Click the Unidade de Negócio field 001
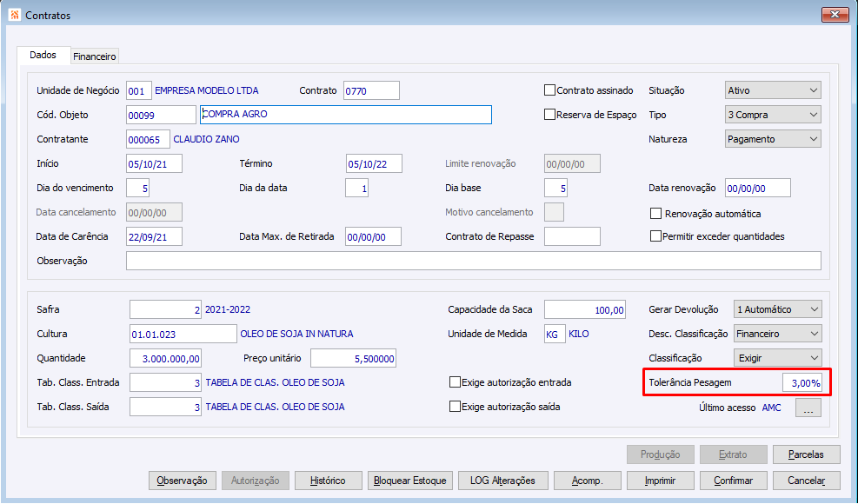 point(139,91)
